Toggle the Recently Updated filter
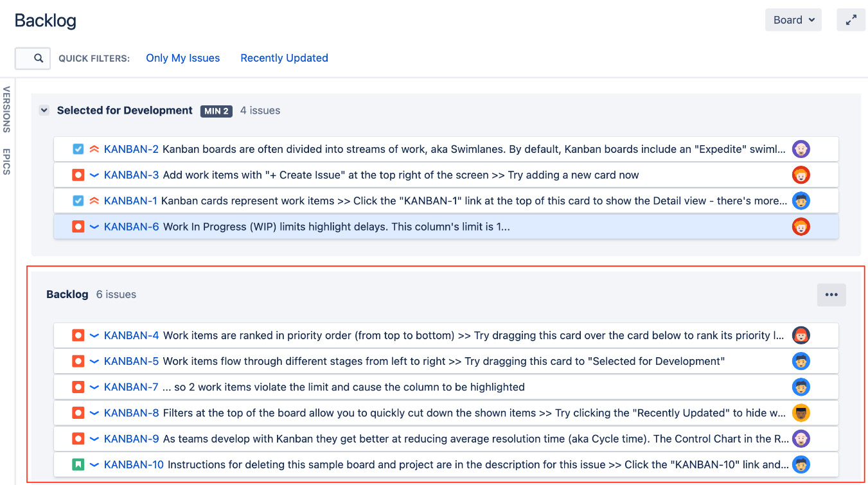The width and height of the screenshot is (868, 485). point(284,58)
